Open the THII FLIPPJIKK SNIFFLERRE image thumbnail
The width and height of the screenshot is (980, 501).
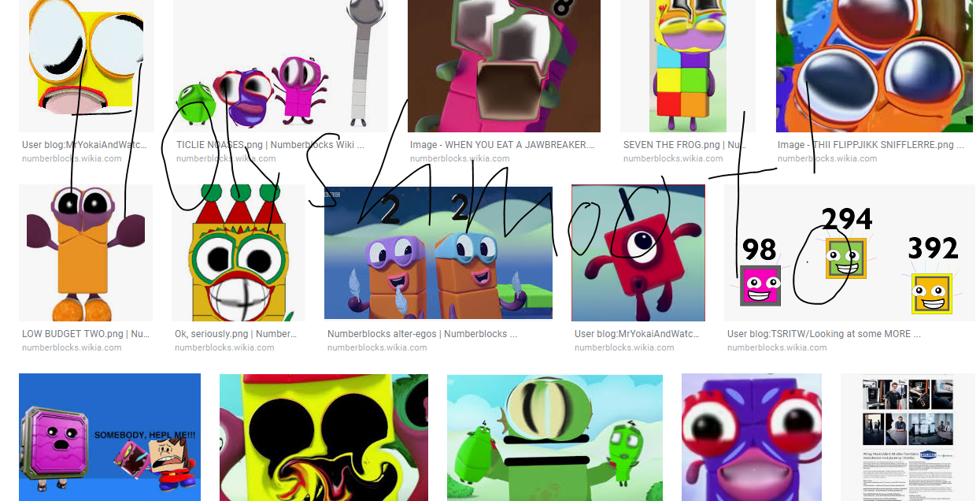tap(875, 66)
